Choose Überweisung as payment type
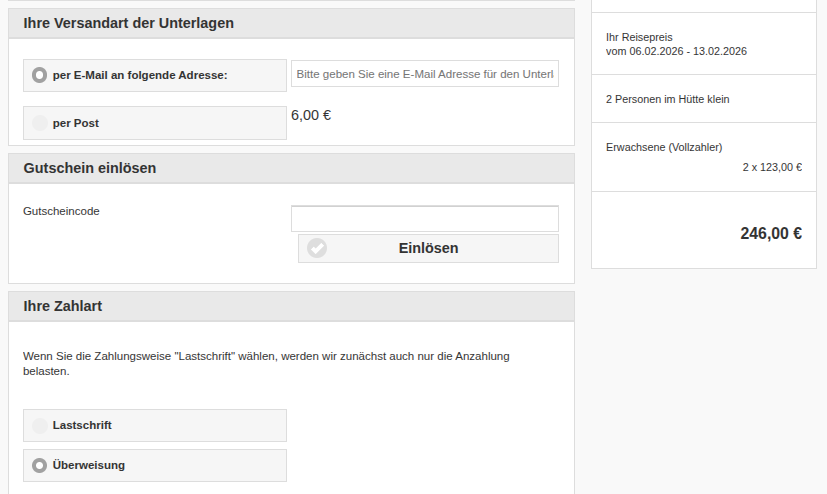The image size is (827, 494). (40, 465)
